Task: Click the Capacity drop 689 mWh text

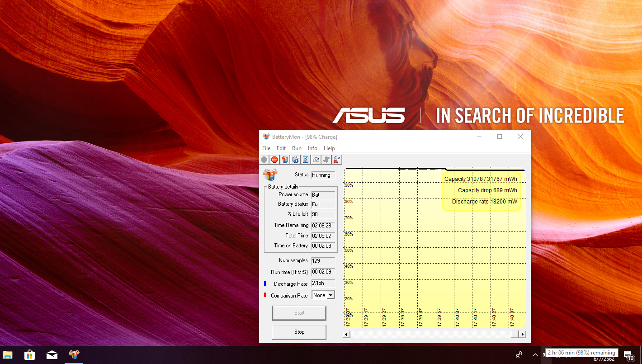Action: [x=487, y=190]
